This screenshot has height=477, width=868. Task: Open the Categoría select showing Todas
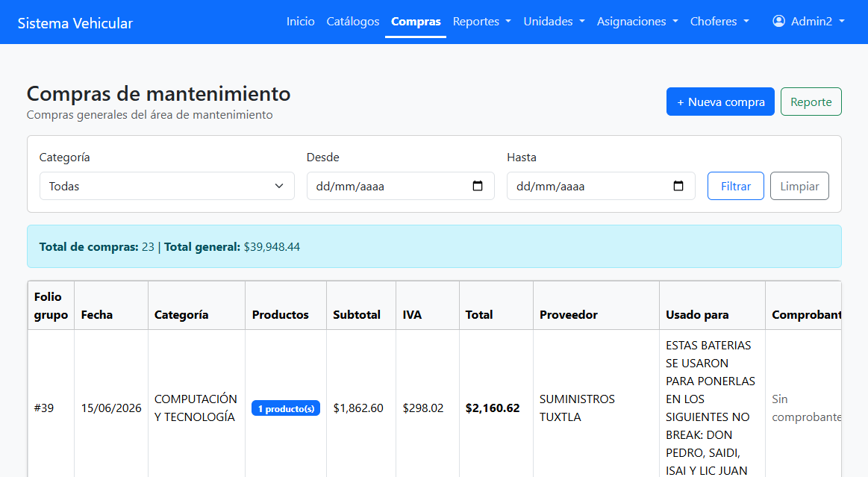pos(166,186)
